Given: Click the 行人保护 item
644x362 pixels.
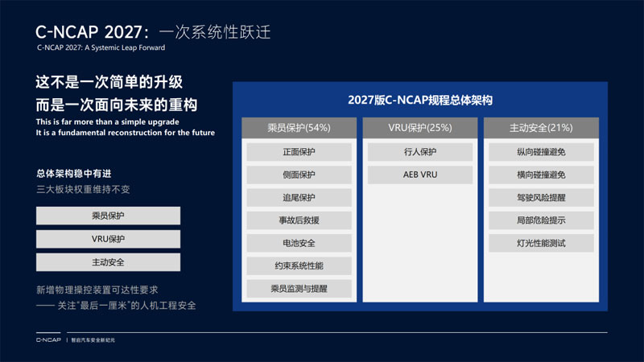Looking at the screenshot, I should 419,152.
